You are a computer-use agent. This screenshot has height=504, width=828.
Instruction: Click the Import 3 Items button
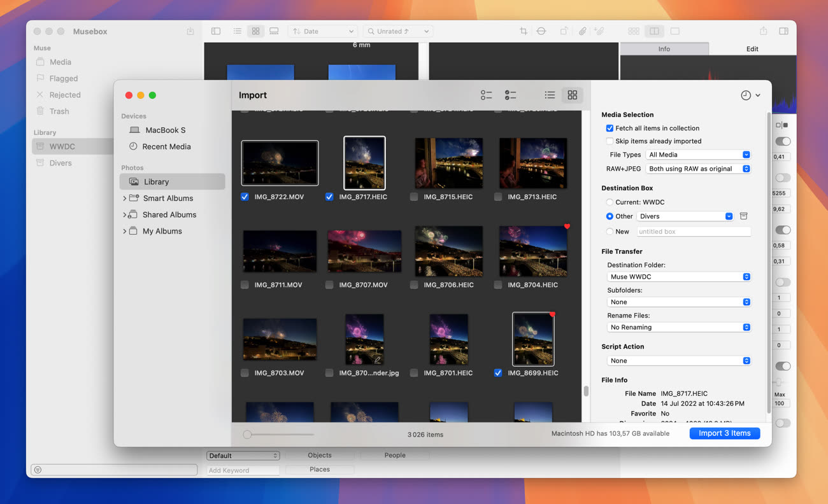coord(725,433)
